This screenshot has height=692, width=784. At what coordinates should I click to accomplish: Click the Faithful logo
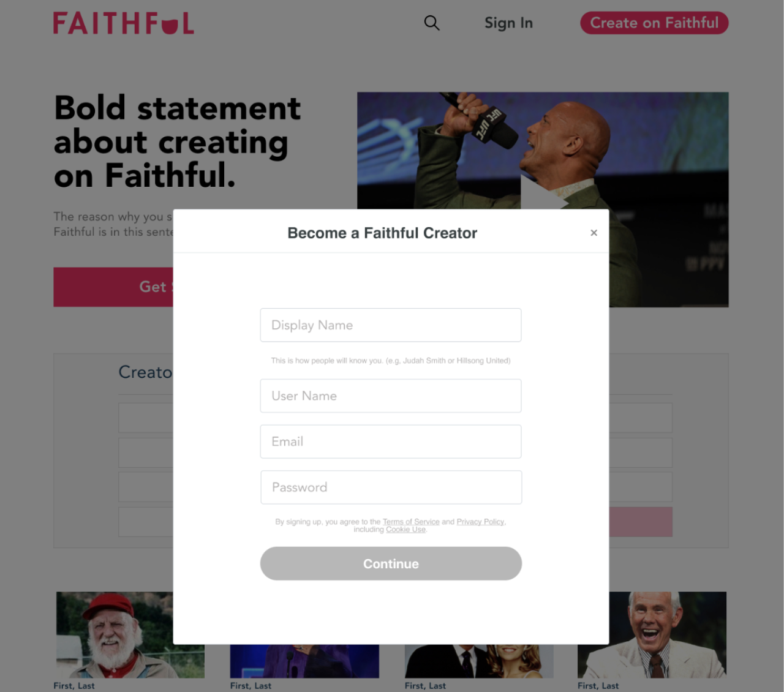point(123,23)
